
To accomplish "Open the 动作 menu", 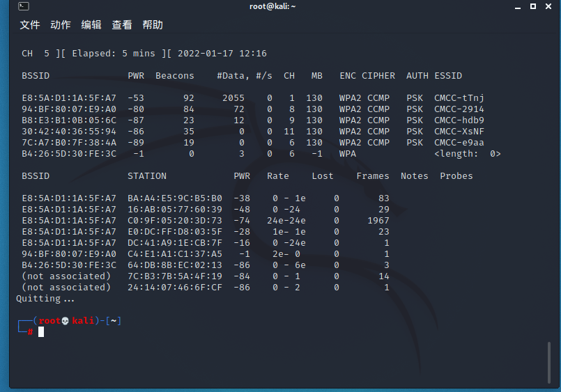I will pos(61,24).
